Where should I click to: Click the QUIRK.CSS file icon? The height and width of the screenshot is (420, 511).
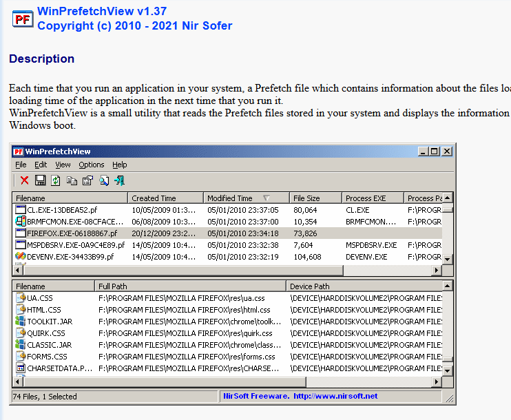point(21,333)
